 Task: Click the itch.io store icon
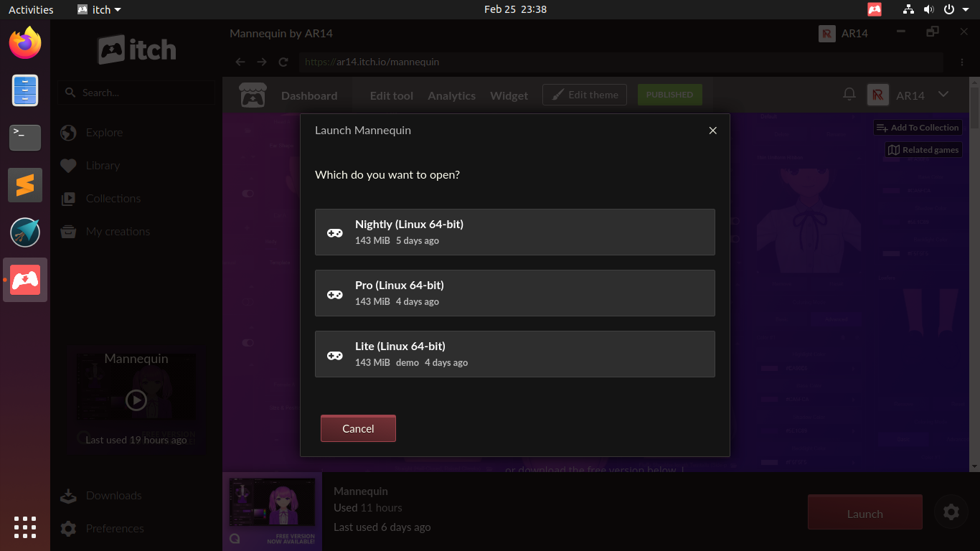(253, 95)
